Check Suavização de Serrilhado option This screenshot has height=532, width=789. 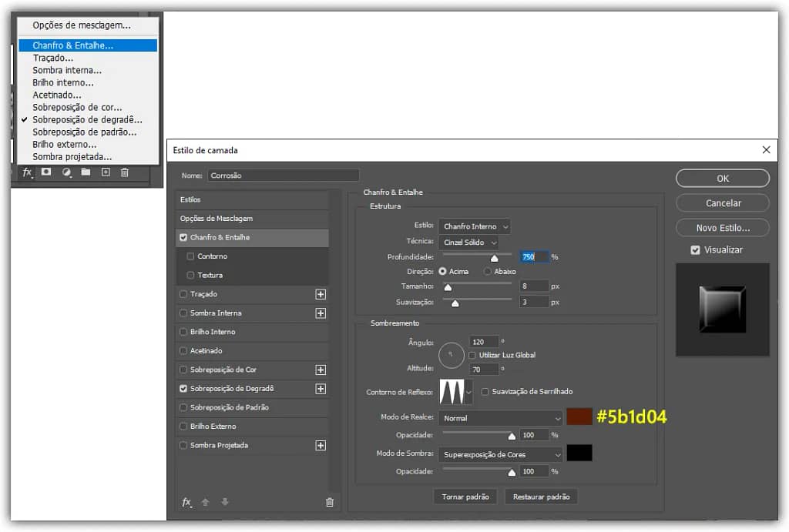pos(485,392)
